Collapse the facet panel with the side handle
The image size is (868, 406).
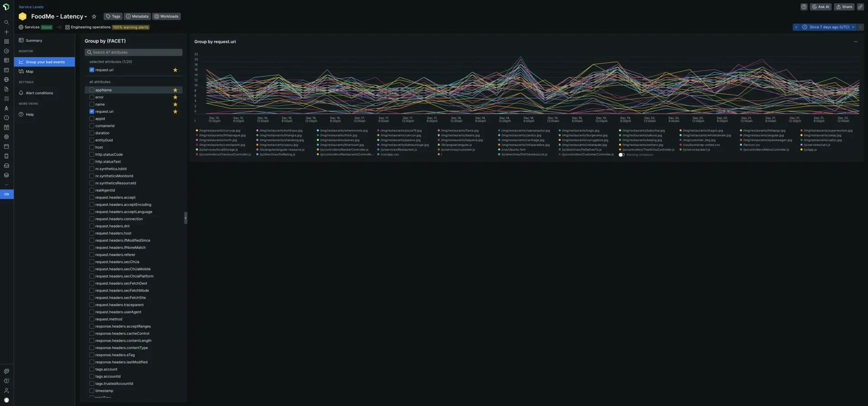click(185, 218)
